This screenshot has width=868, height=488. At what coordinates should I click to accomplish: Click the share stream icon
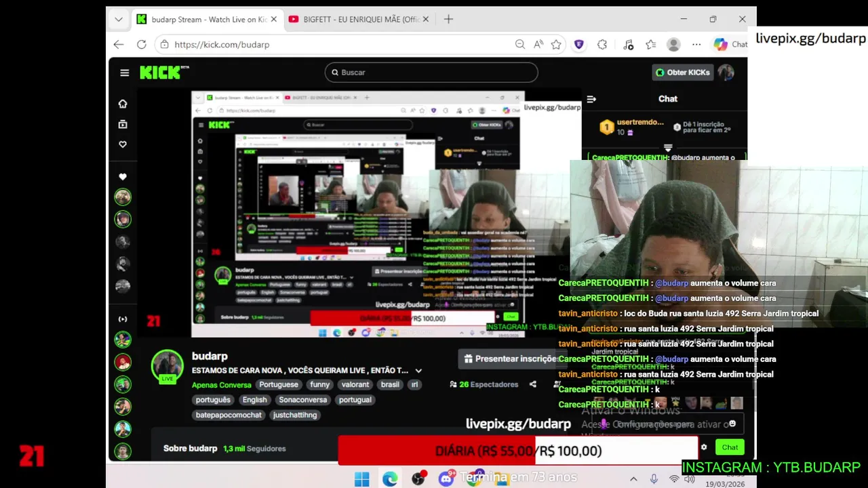[x=533, y=384]
